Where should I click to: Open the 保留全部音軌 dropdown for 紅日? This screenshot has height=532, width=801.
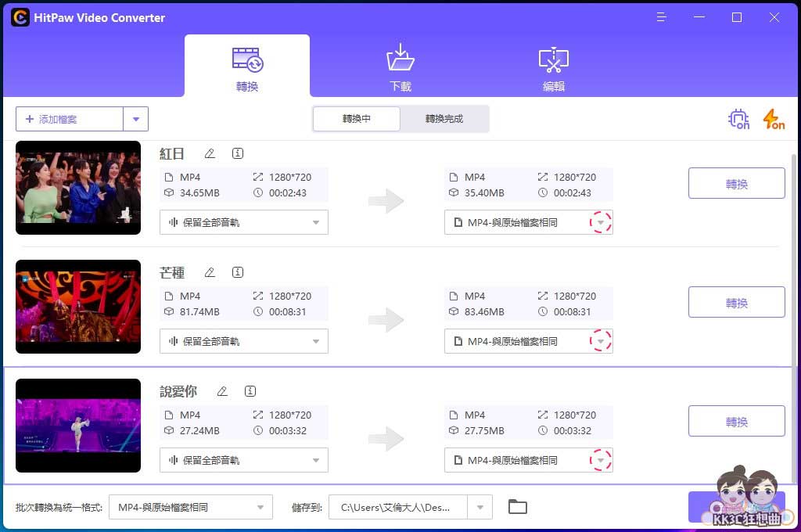tap(243, 222)
